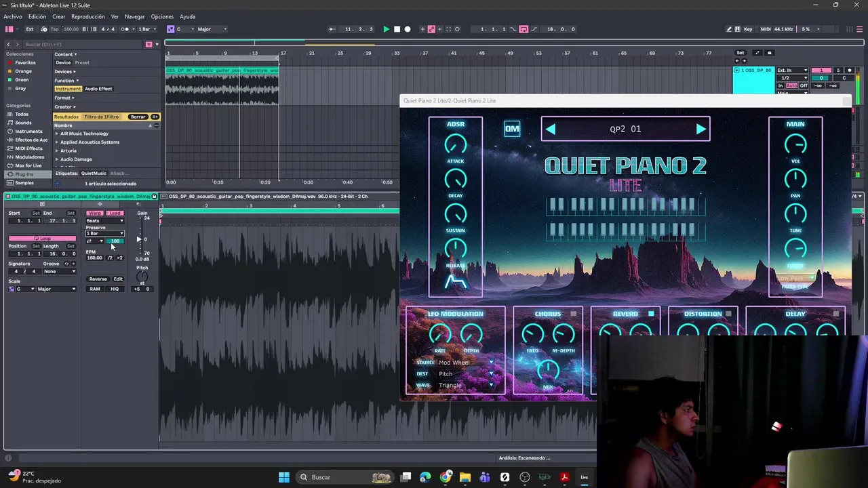Open the Archivo menu
The width and height of the screenshot is (868, 488).
coord(12,16)
